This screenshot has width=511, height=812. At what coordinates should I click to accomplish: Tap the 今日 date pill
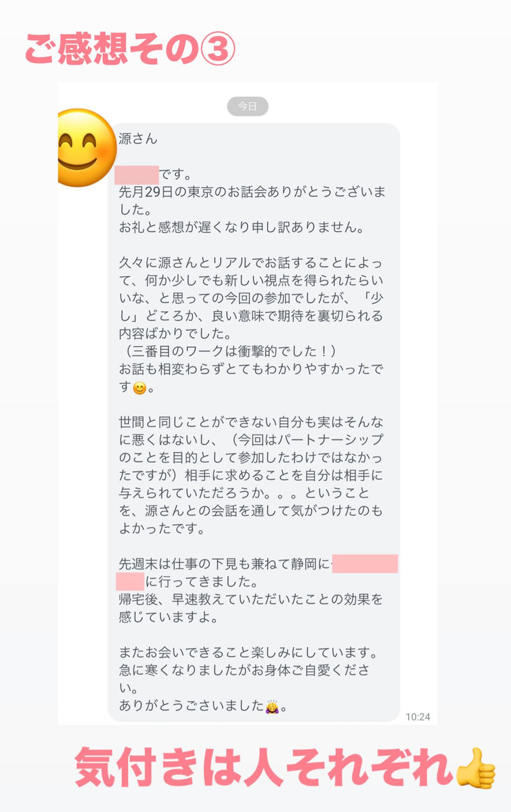click(247, 106)
